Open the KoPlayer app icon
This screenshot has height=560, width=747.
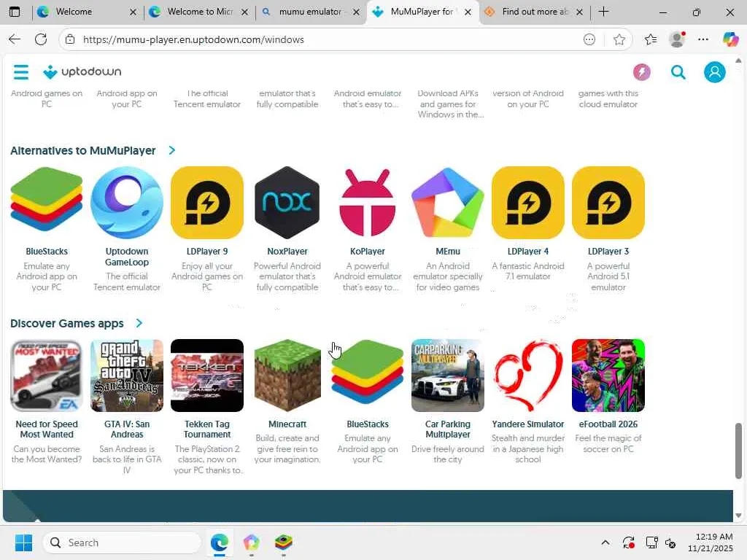[368, 203]
